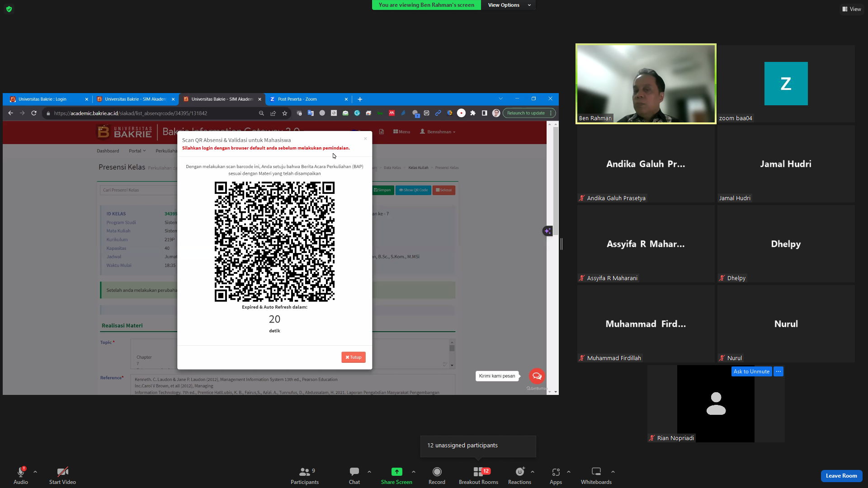Click the Universitas Bakrie logo
868x488 pixels.
coord(125,132)
